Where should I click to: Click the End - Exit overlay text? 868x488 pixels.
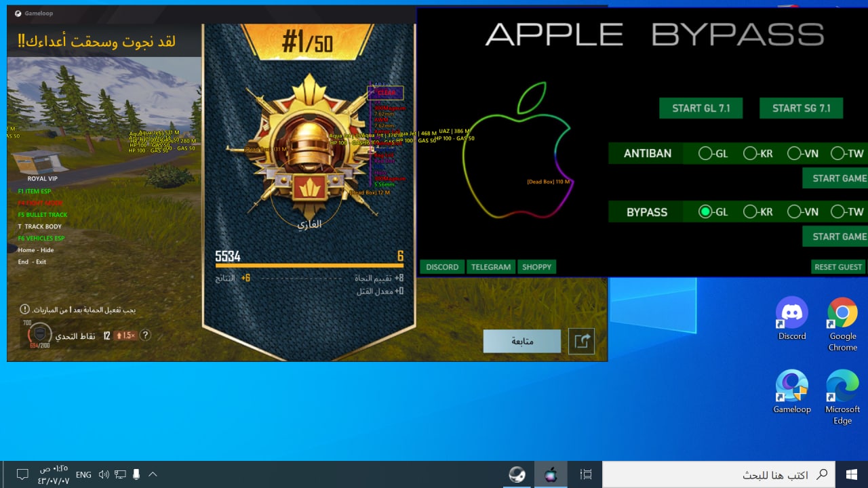(32, 262)
